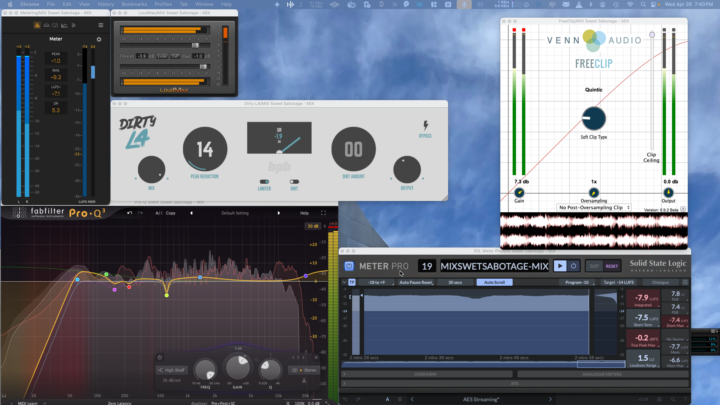The height and width of the screenshot is (405, 720).
Task: Adjust the LoudMax threshold slider handle
Action: point(195,45)
